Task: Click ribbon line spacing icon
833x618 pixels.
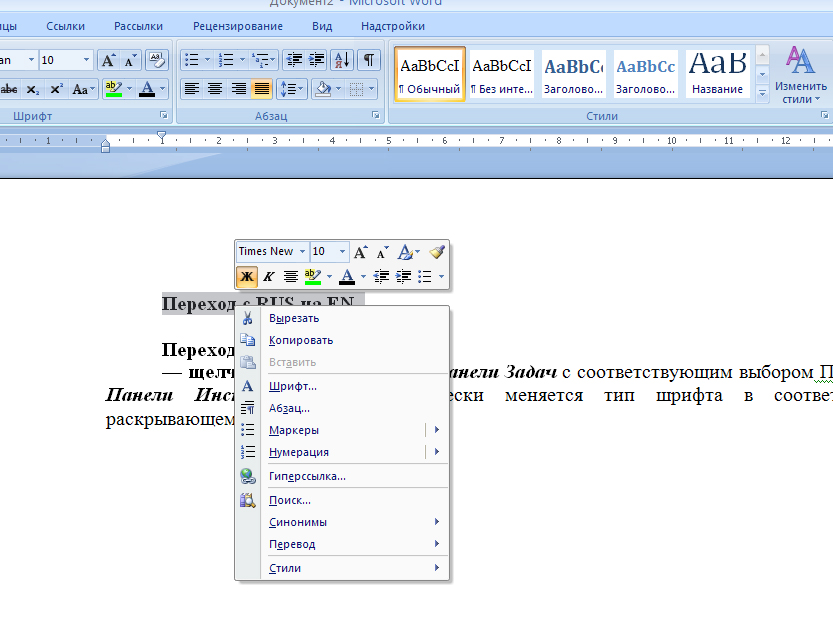Action: [x=288, y=89]
